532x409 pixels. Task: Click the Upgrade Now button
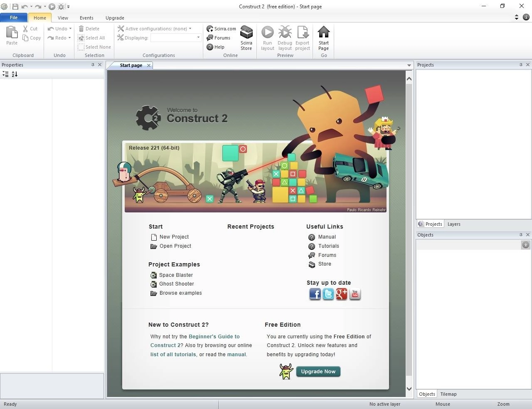point(318,372)
